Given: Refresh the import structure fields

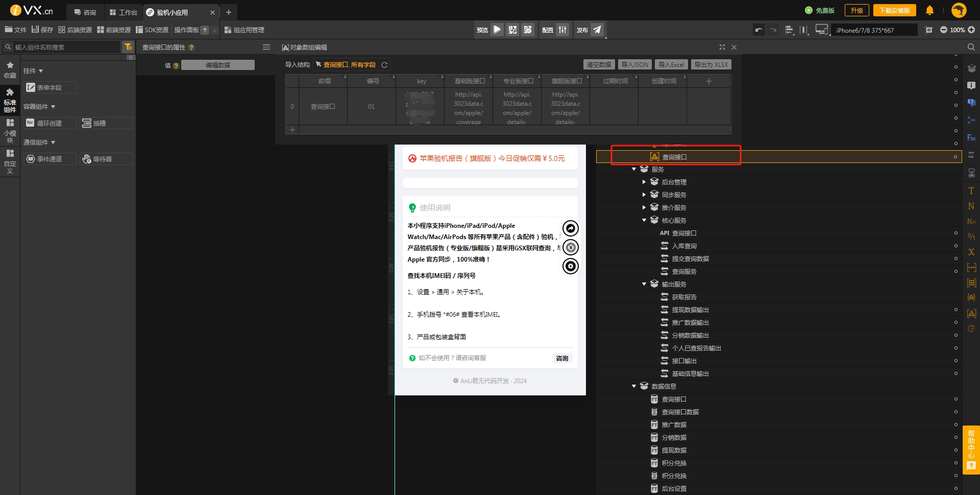Looking at the screenshot, I should tap(384, 65).
